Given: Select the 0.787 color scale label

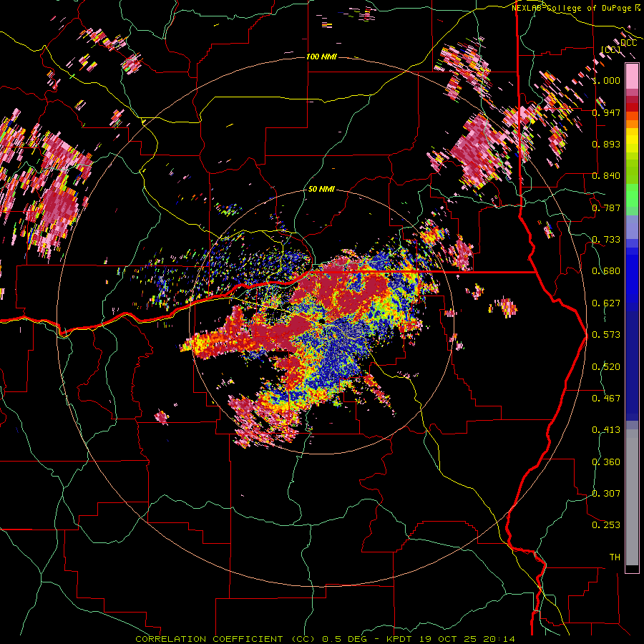Looking at the screenshot, I should click(606, 208).
